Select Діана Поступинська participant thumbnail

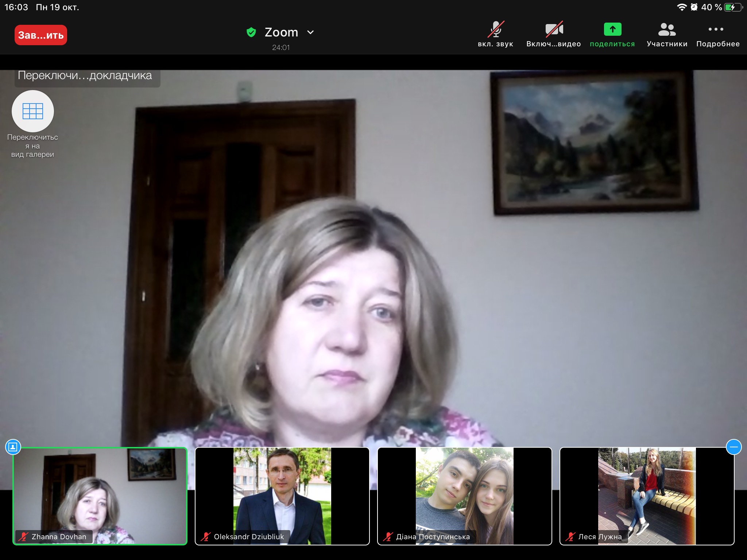465,496
